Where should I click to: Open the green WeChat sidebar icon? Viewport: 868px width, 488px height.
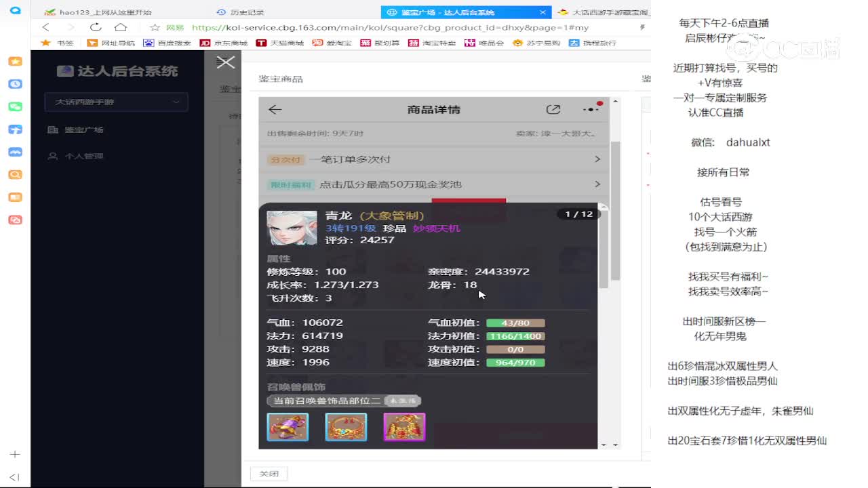click(x=15, y=106)
